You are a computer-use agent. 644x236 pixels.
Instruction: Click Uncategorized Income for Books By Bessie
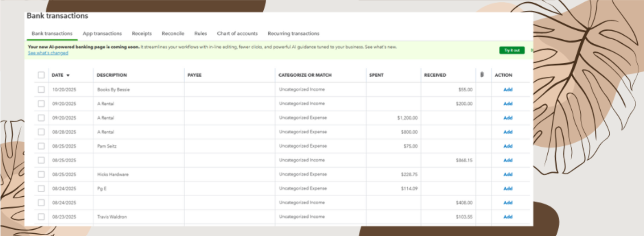302,89
